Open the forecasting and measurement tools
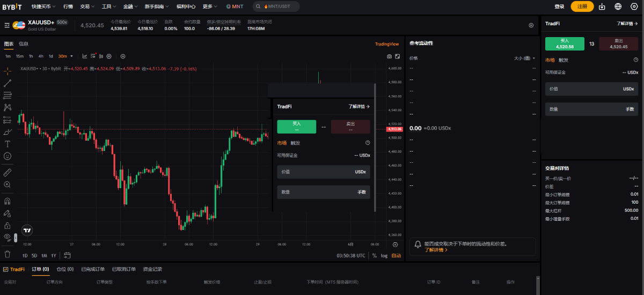Image resolution: width=644 pixels, height=295 pixels. 8,119
